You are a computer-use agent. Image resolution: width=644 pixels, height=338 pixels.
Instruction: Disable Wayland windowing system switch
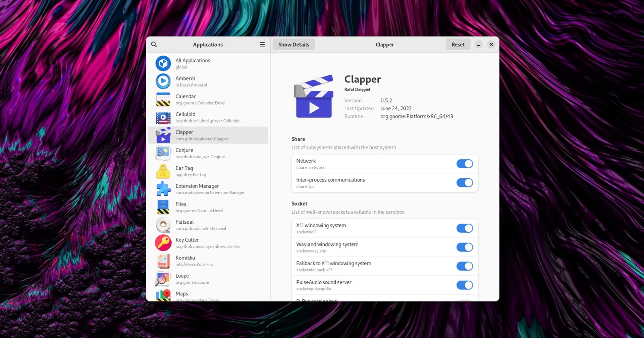[465, 247]
